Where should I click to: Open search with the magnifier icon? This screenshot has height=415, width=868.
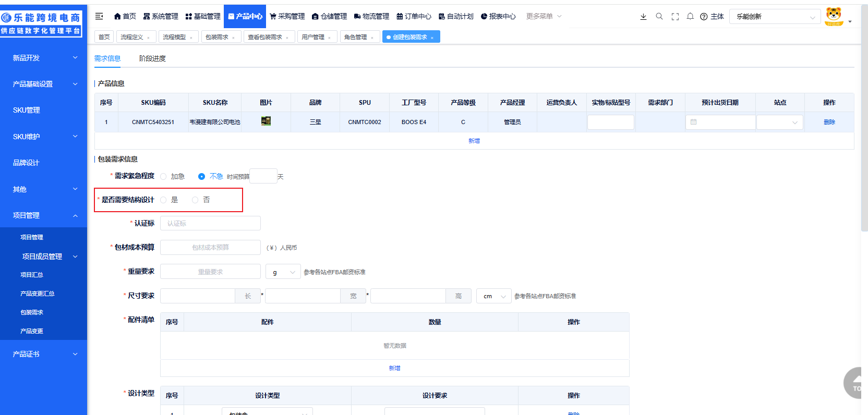(659, 17)
